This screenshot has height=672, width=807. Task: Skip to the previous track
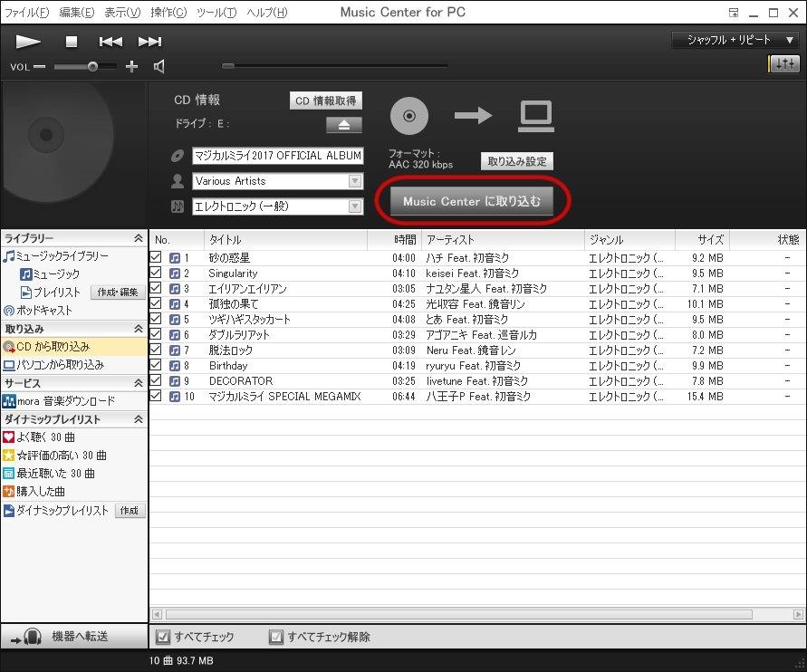pyautogui.click(x=110, y=42)
